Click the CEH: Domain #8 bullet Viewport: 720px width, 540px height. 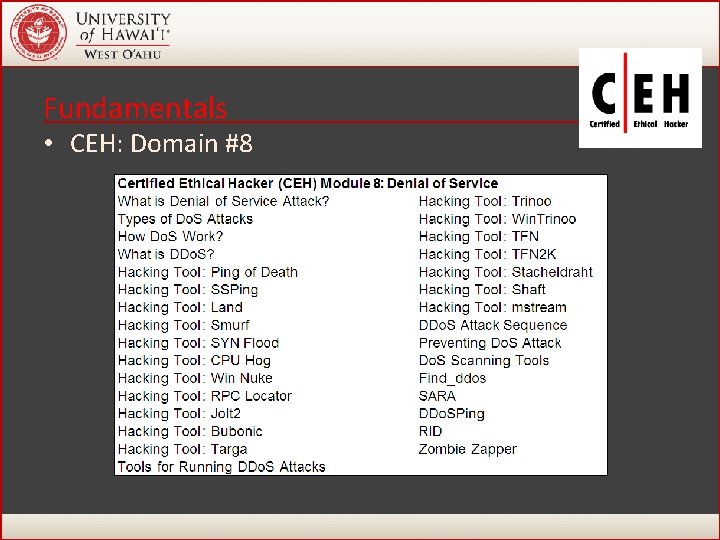click(x=161, y=143)
